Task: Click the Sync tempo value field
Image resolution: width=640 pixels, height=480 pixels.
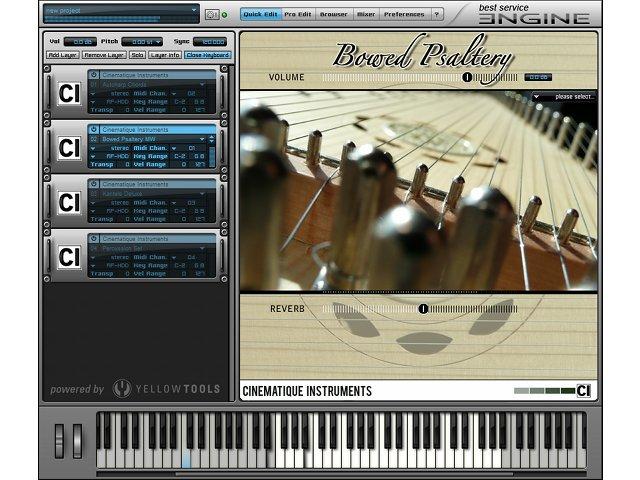Action: click(212, 42)
